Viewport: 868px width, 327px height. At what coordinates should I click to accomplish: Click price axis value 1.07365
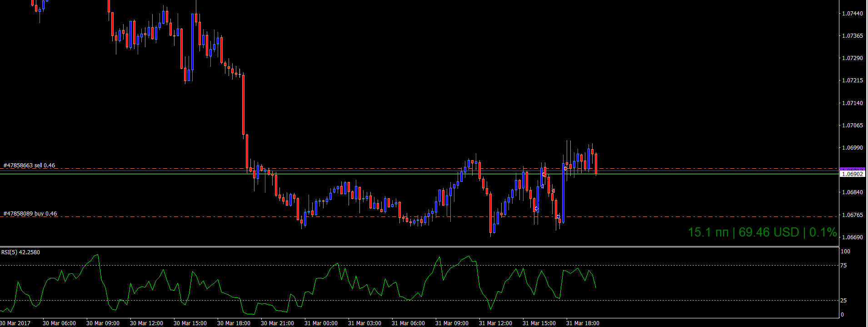tap(853, 36)
